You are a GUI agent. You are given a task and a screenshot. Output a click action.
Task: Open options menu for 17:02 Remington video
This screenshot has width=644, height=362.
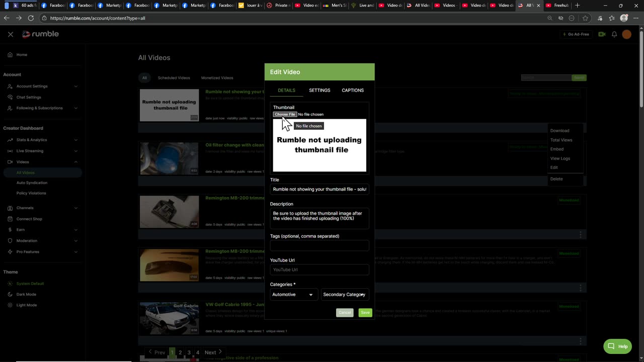point(580,288)
